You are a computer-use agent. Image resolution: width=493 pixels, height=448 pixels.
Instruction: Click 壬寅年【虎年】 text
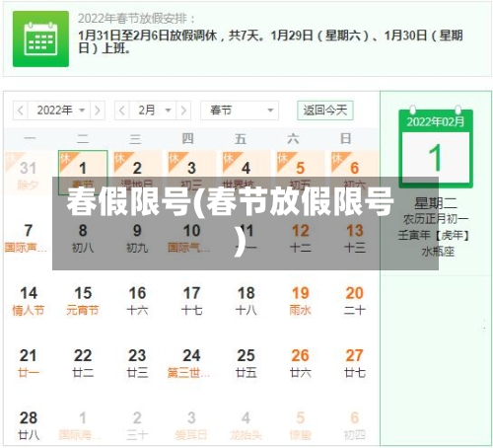(x=435, y=236)
